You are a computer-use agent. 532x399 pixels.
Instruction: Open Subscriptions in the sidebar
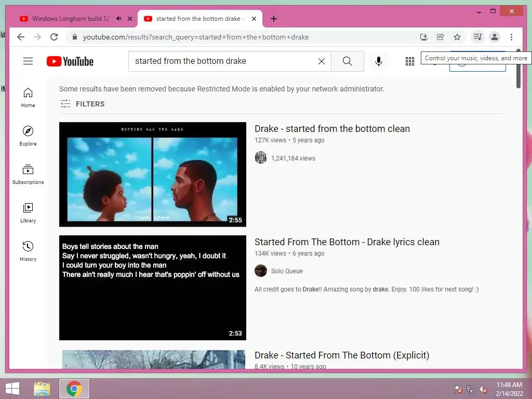pyautogui.click(x=28, y=175)
